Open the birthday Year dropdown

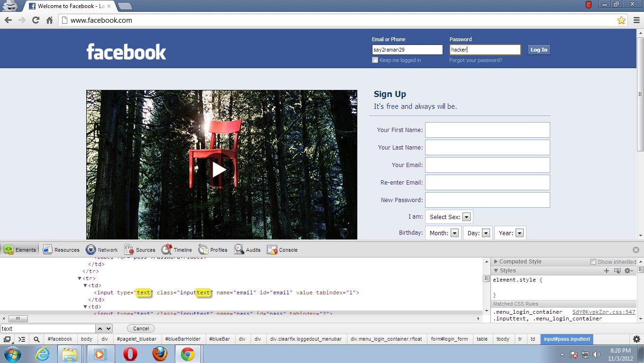pos(510,233)
